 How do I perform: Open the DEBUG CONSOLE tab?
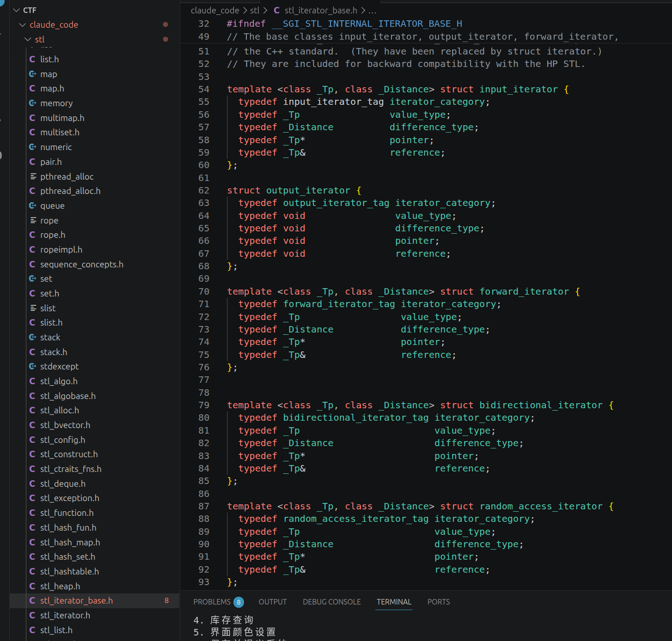pyautogui.click(x=332, y=602)
